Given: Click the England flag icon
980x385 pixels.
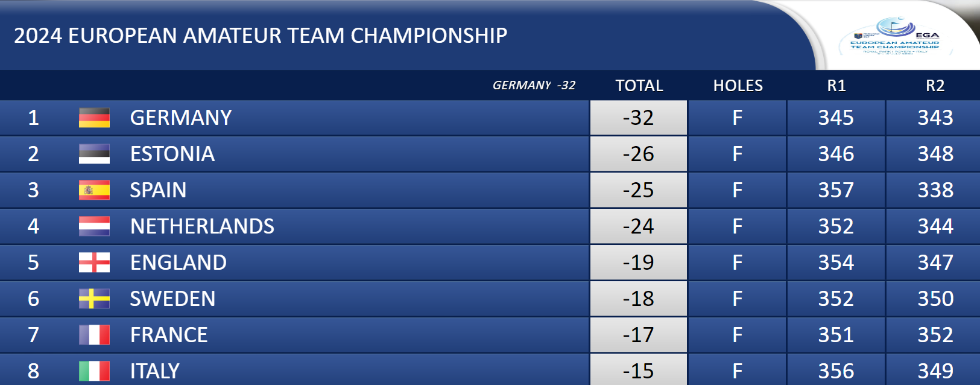Looking at the screenshot, I should pyautogui.click(x=94, y=262).
